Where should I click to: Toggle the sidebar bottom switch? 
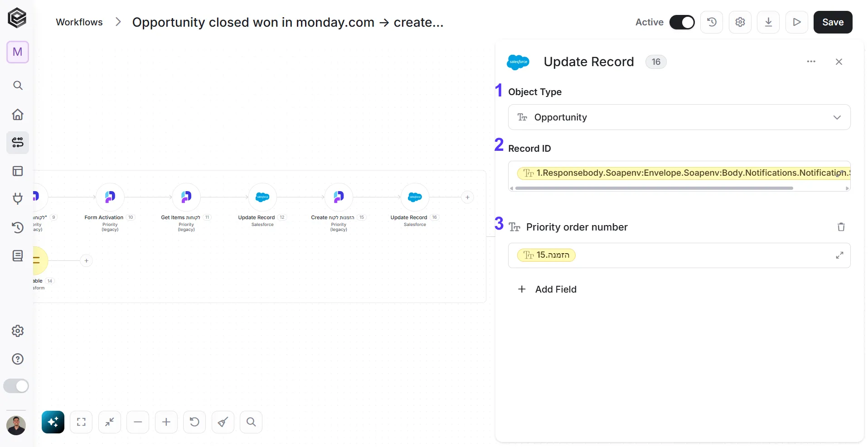coord(16,386)
